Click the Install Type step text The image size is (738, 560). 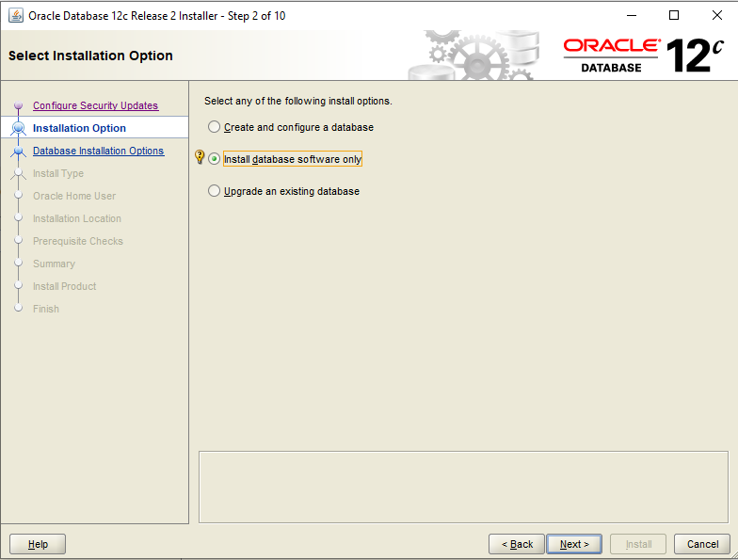[x=58, y=173]
